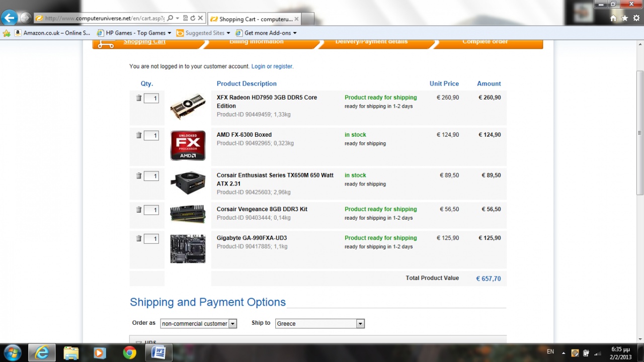Open the network signal tray icon
The height and width of the screenshot is (362, 644).
point(598,352)
